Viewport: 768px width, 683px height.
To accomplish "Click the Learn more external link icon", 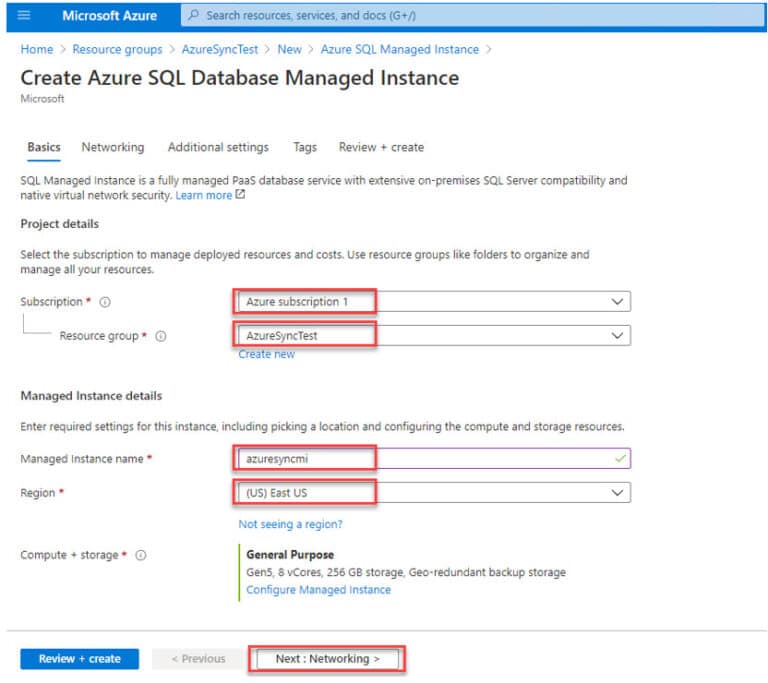I will (x=240, y=195).
